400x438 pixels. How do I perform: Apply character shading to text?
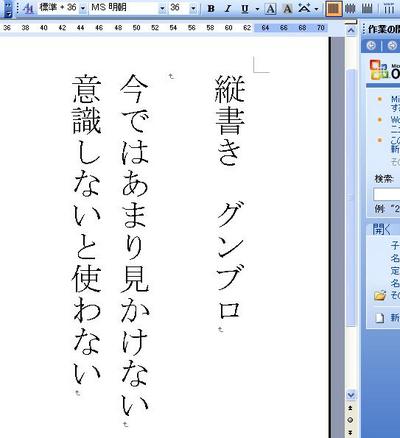[287, 8]
